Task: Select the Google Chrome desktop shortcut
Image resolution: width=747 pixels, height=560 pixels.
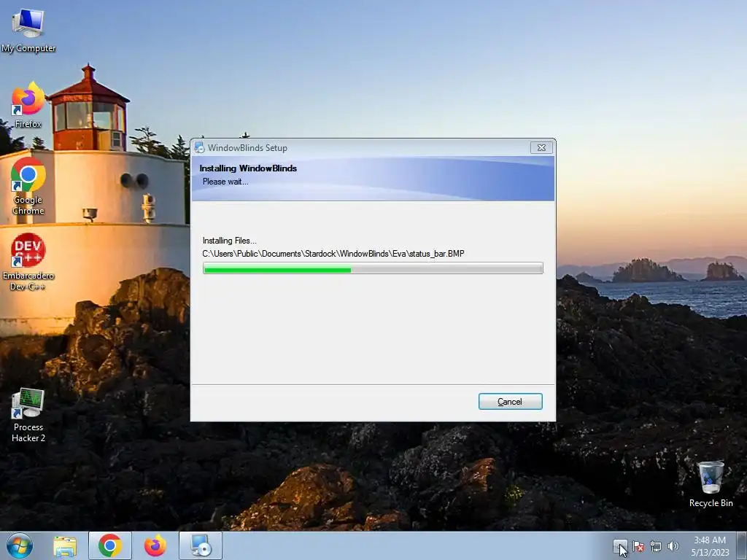Action: point(28,187)
